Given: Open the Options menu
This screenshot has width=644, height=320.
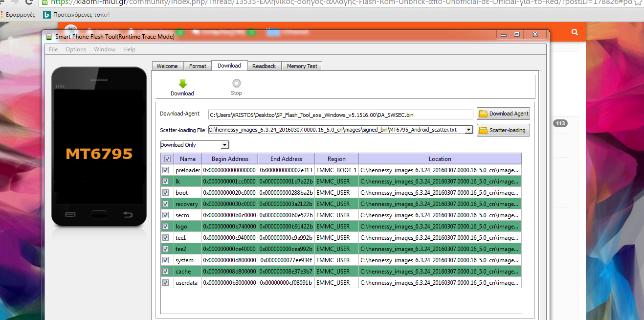Looking at the screenshot, I should [76, 49].
